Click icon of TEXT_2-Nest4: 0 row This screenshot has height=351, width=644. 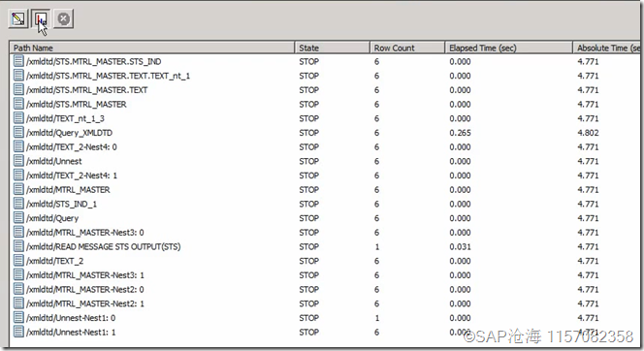pos(18,146)
